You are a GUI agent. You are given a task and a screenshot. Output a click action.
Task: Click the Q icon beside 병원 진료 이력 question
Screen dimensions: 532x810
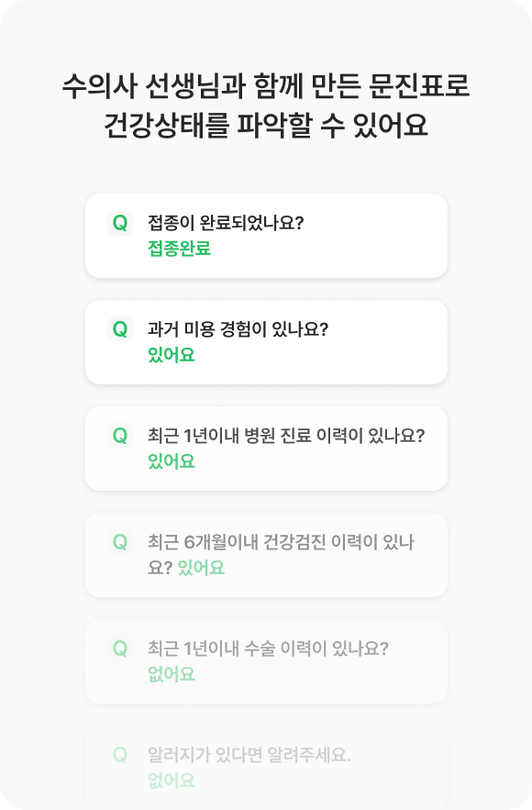coord(120,436)
